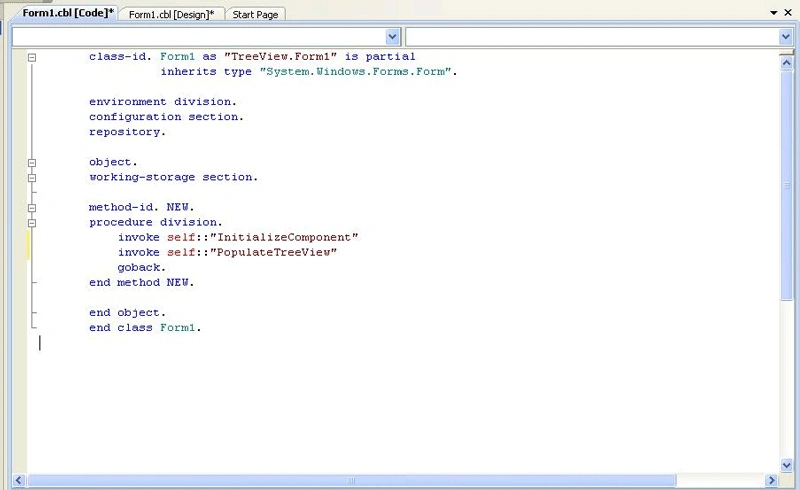This screenshot has width=800, height=490.
Task: Select the Form1.cbl [Code] tab
Action: (x=67, y=13)
